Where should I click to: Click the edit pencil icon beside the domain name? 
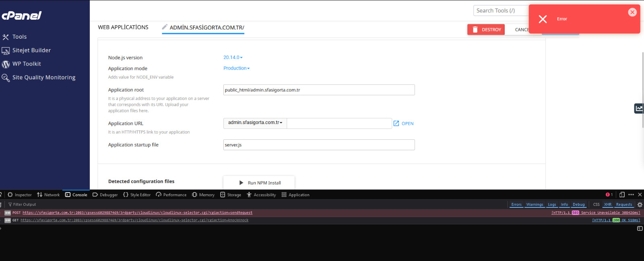[165, 27]
